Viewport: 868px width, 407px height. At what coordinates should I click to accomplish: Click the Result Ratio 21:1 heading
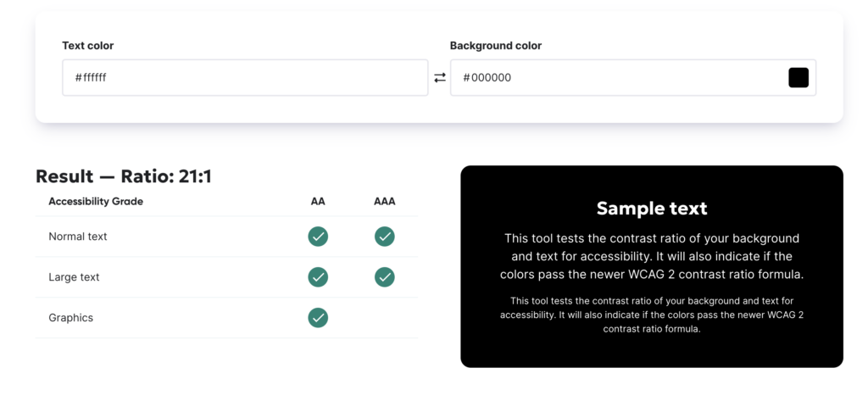tap(124, 176)
